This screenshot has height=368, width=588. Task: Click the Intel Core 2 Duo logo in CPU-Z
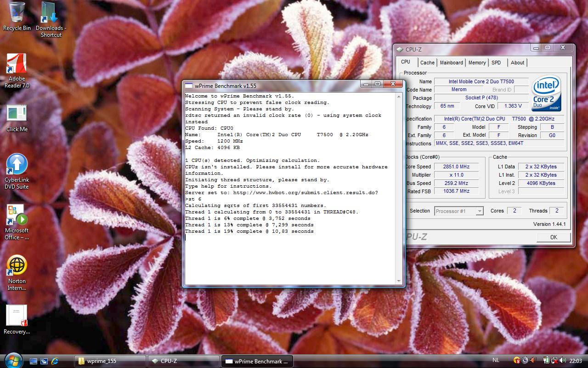pos(546,94)
